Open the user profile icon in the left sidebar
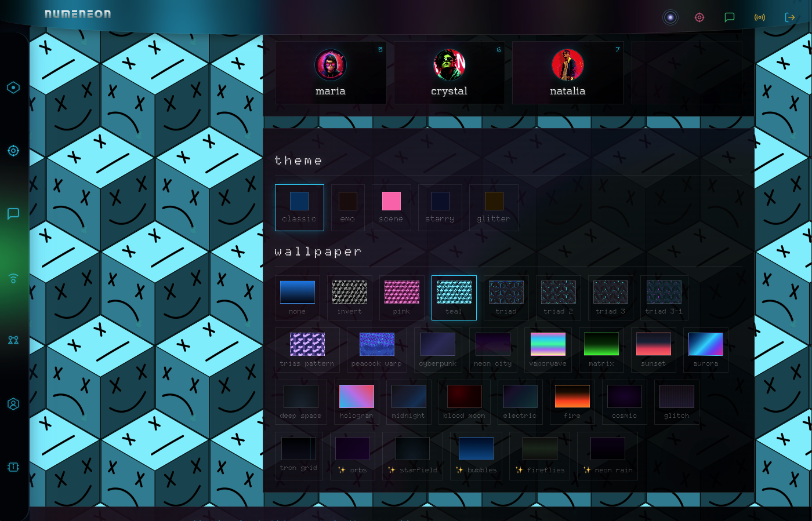This screenshot has height=521, width=812. click(x=13, y=404)
